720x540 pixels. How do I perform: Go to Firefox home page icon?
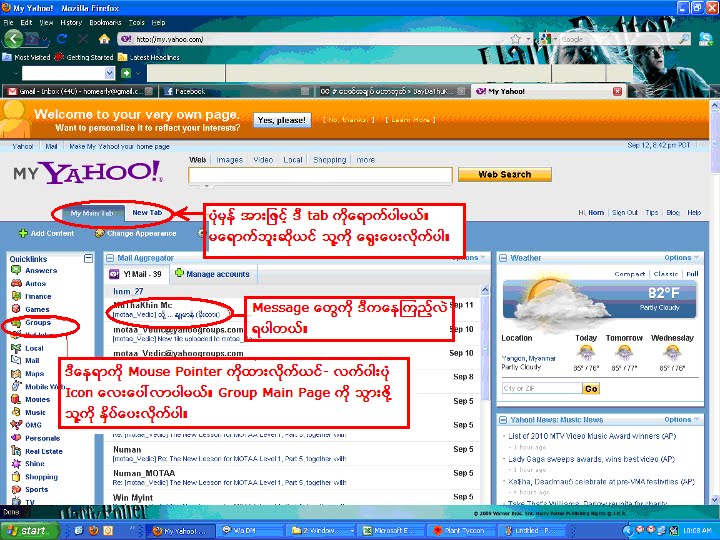click(104, 39)
